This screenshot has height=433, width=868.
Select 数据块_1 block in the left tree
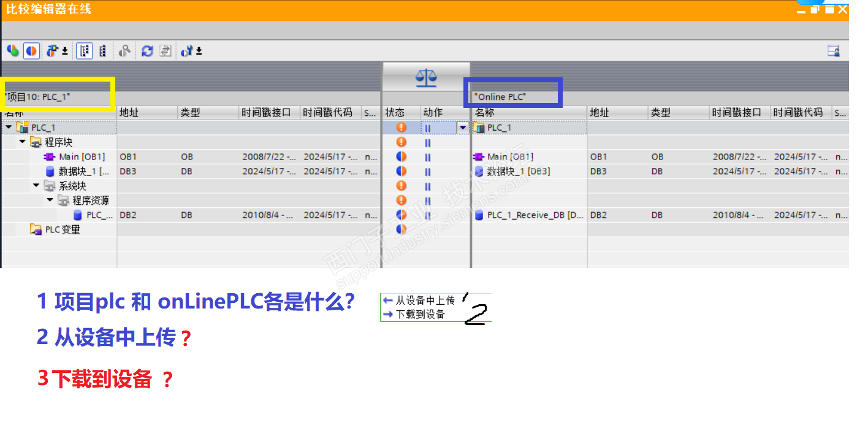pos(83,171)
